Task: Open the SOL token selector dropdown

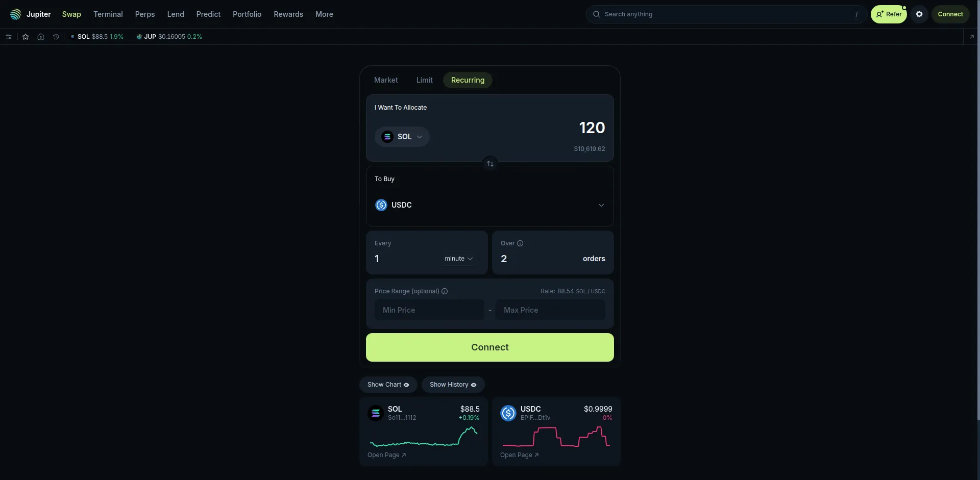Action: [x=402, y=137]
